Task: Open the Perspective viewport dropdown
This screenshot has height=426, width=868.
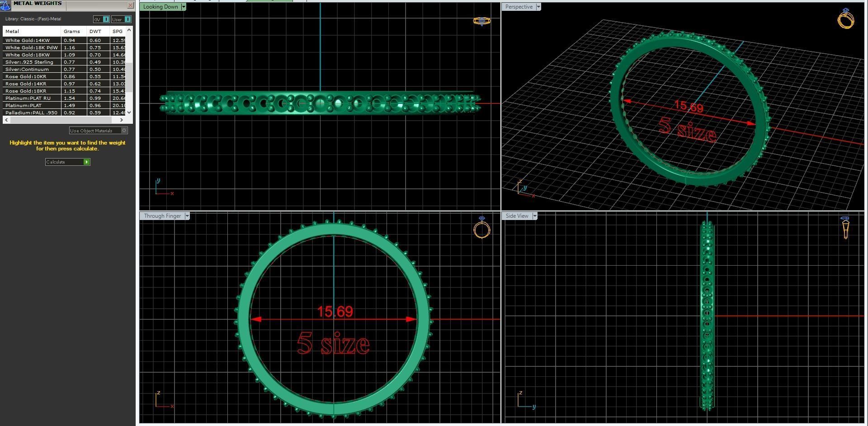Action: (x=538, y=7)
